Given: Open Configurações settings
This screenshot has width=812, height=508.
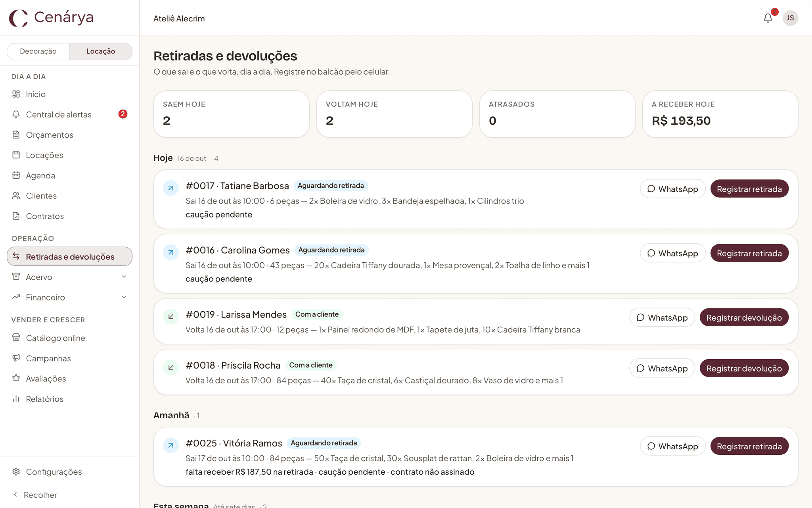Looking at the screenshot, I should (x=70, y=471).
